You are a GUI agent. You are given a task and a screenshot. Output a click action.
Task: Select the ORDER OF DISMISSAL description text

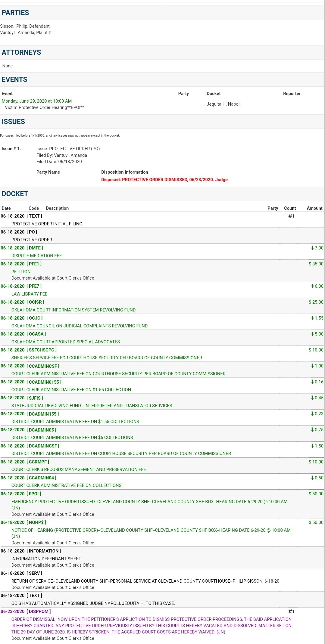152,626
